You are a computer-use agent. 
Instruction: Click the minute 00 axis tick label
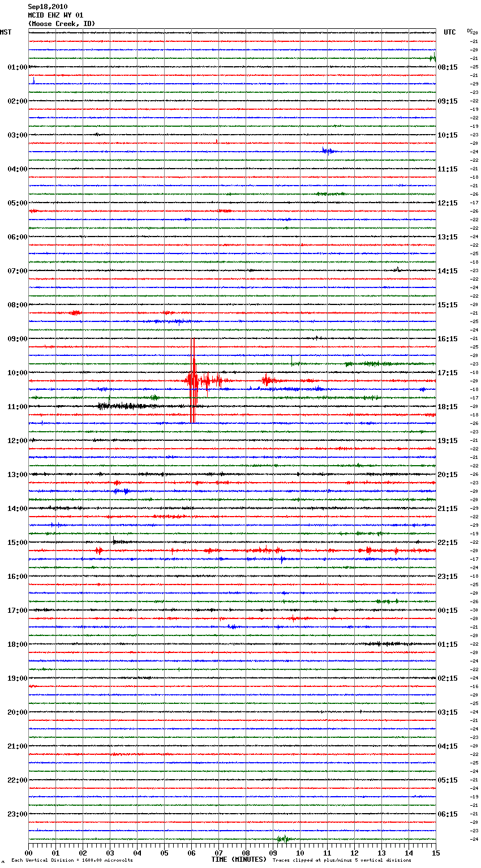click(x=29, y=853)
